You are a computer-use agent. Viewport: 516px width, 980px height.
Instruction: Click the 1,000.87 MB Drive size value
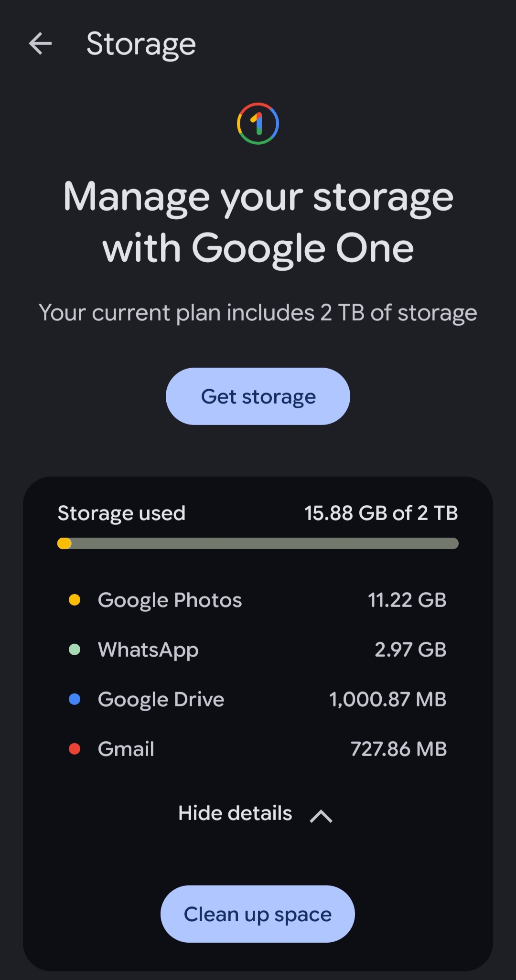(387, 699)
